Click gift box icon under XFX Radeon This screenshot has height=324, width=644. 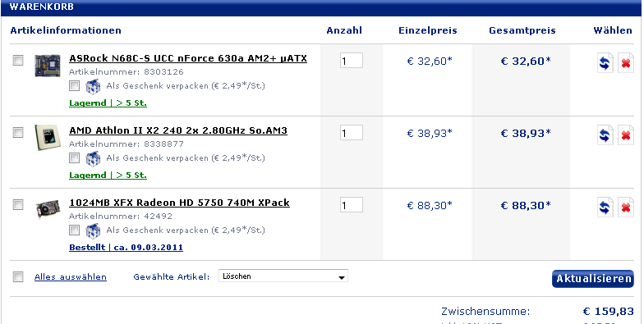93,231
